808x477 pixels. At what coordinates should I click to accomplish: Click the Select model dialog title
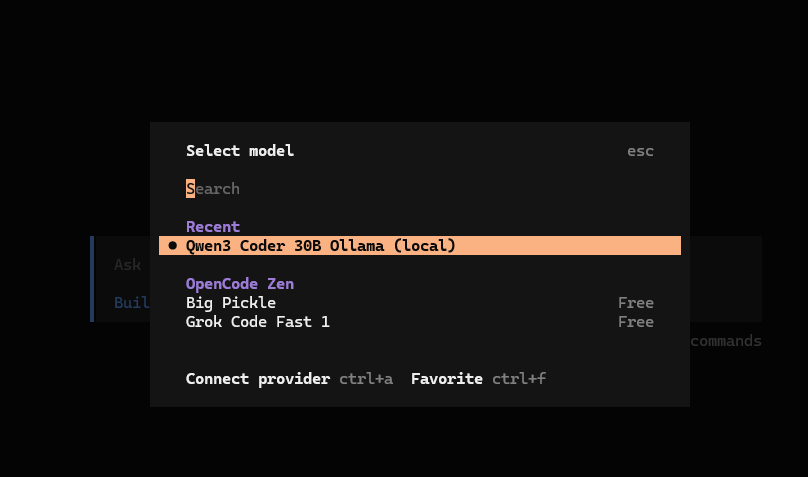click(x=240, y=151)
